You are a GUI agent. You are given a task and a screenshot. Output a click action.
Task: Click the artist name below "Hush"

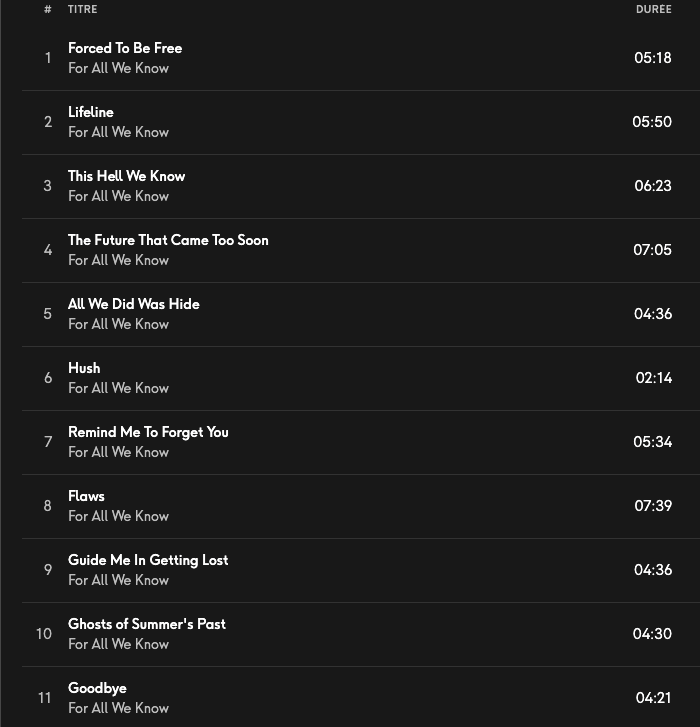tap(118, 388)
